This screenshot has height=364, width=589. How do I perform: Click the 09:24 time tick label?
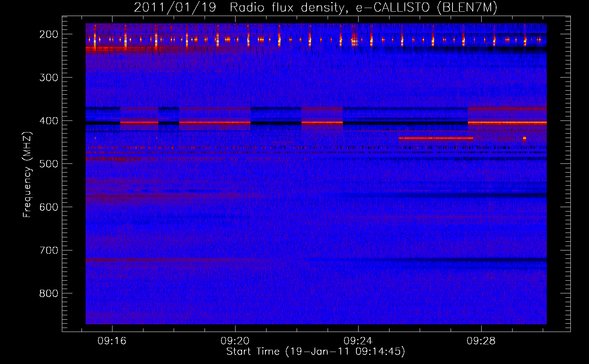point(358,341)
